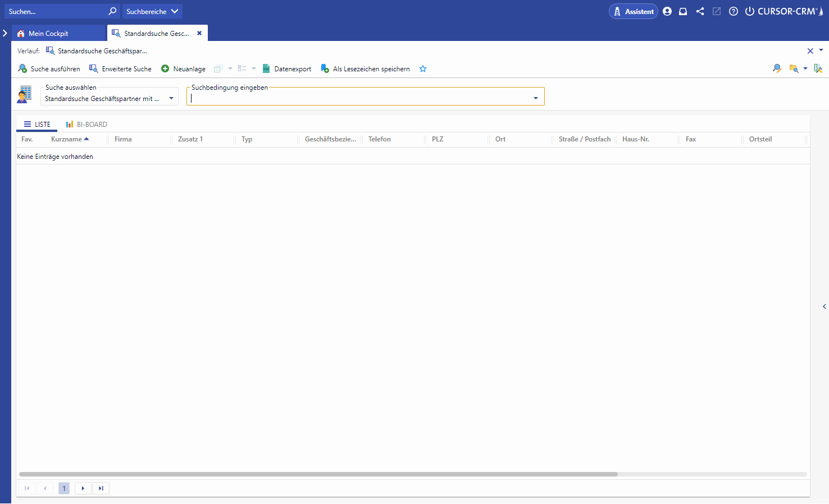Viewport: 829px width, 504px height.
Task: Open the list configuration wrench icon
Action: (x=818, y=68)
